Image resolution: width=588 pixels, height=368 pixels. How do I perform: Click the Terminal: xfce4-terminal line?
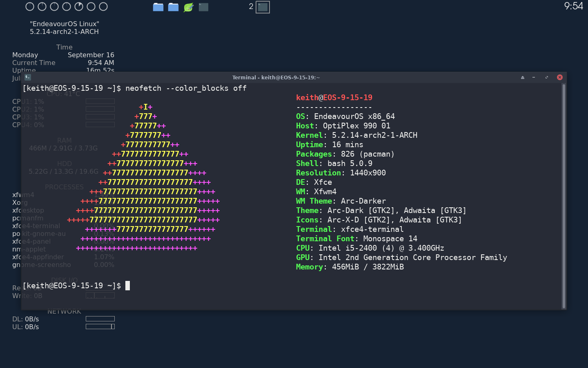[350, 229]
